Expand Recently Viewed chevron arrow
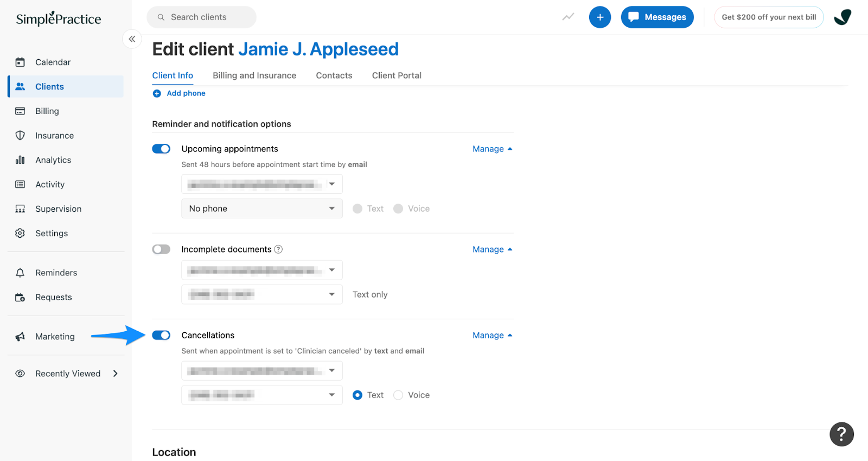 (115, 374)
